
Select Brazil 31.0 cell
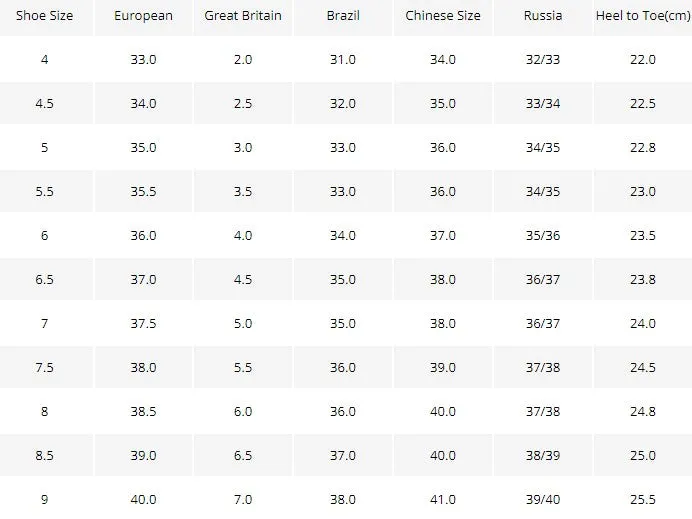click(343, 59)
